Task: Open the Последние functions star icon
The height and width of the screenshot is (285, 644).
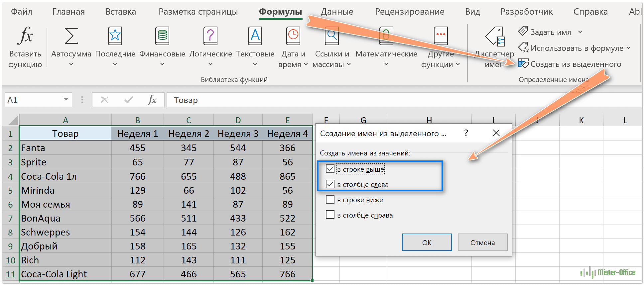Action: tap(115, 36)
